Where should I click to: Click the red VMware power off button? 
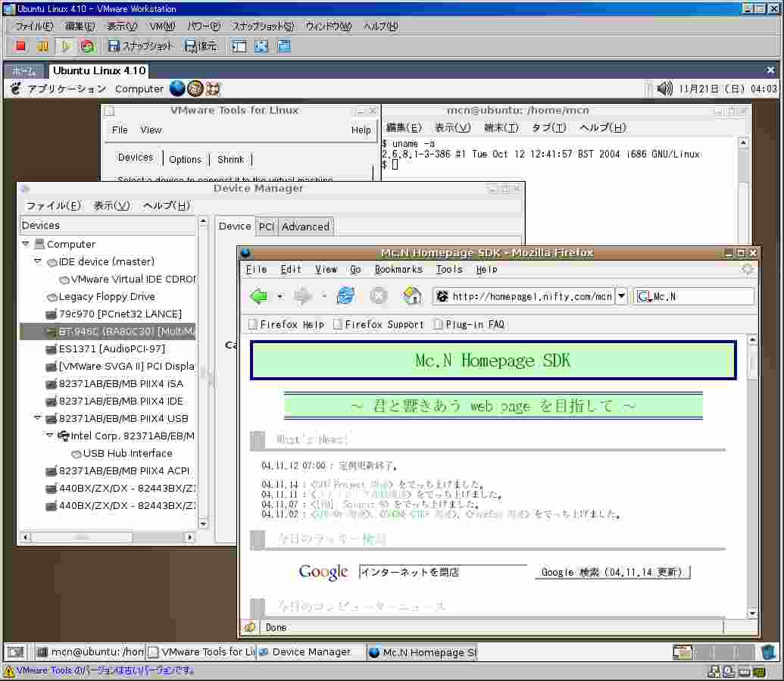20,46
